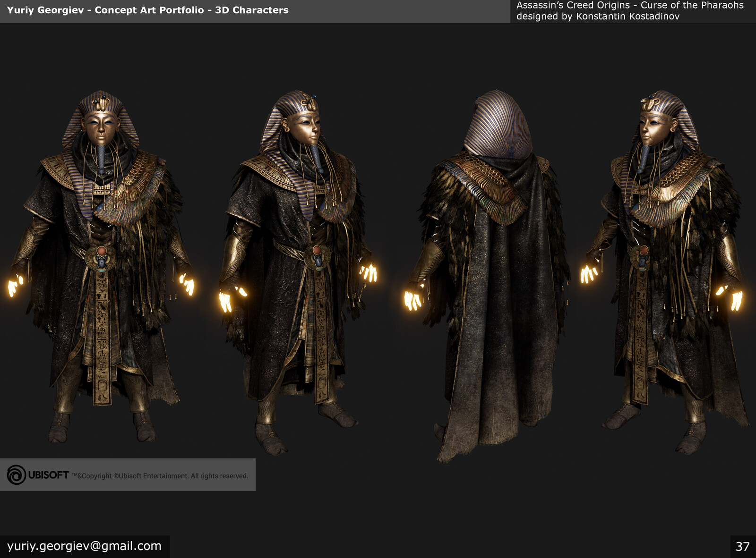Click the Ubisoft copyright notice text
The image size is (756, 558).
(160, 476)
